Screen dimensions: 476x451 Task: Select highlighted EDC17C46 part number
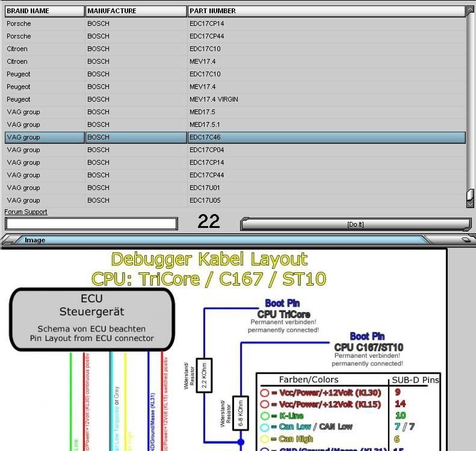[x=205, y=137]
